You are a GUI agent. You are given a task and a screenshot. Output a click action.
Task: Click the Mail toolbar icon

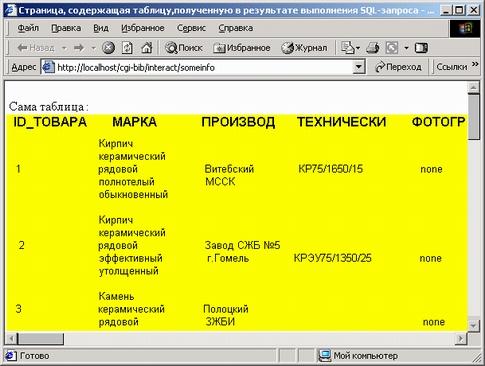[348, 48]
